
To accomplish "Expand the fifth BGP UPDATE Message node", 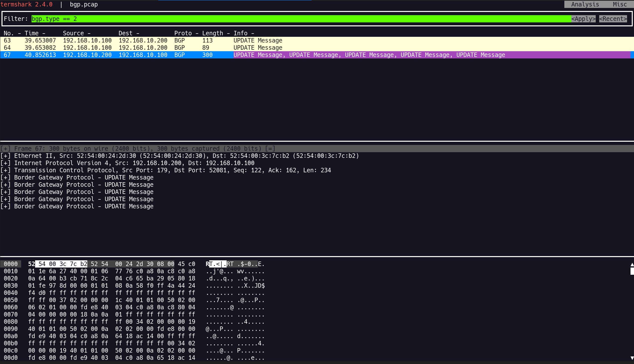I will click(5, 207).
